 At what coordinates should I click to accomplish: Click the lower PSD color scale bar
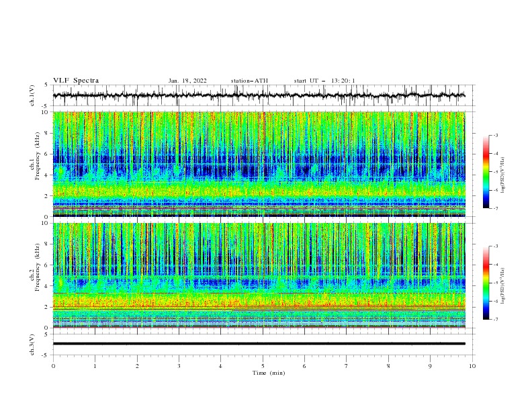pos(486,283)
